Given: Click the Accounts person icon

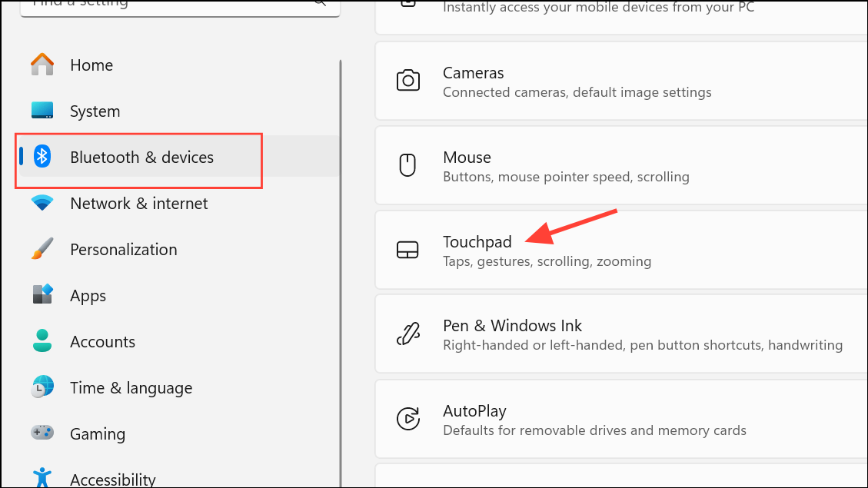Looking at the screenshot, I should click(42, 340).
